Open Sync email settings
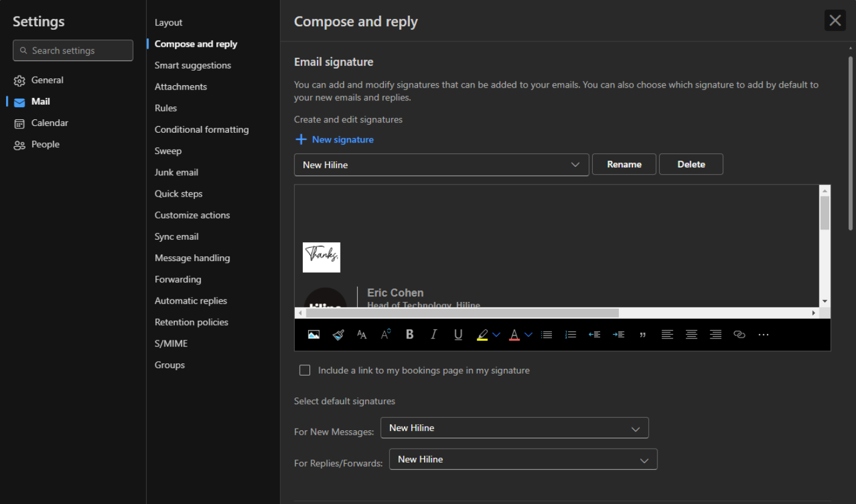856x504 pixels. [x=177, y=236]
